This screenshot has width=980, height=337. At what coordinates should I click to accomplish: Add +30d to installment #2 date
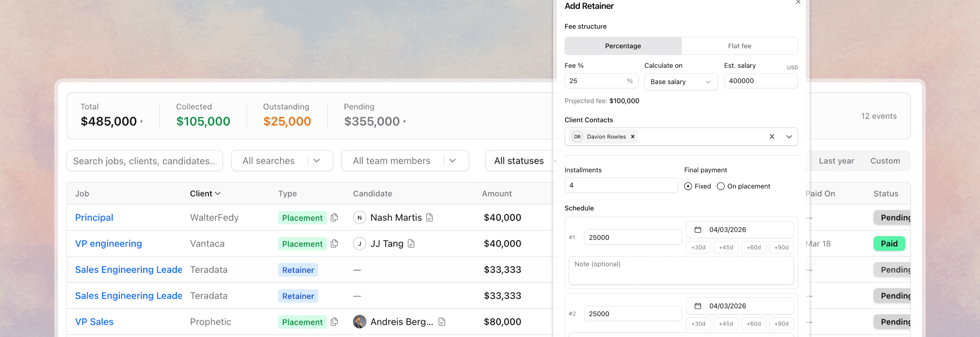coord(698,323)
